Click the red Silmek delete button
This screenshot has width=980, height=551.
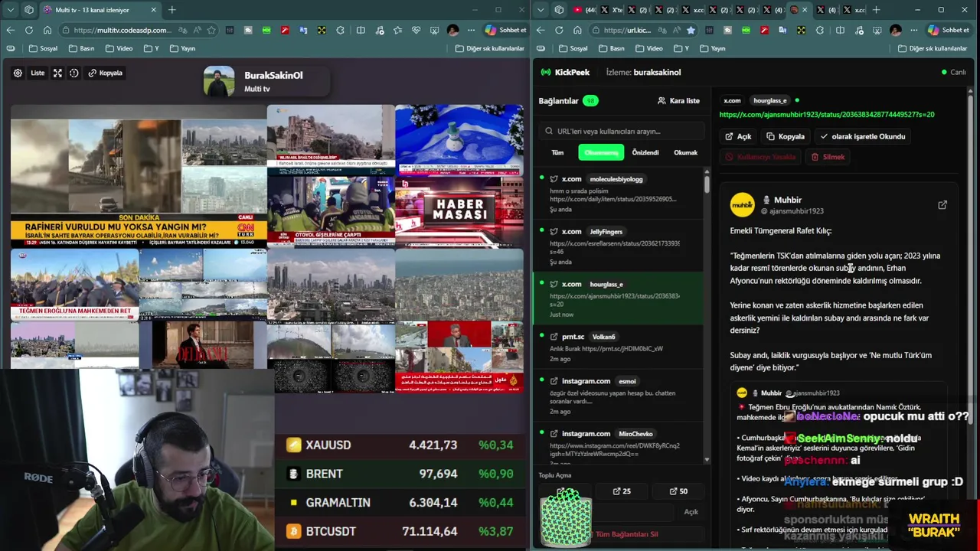coord(828,157)
